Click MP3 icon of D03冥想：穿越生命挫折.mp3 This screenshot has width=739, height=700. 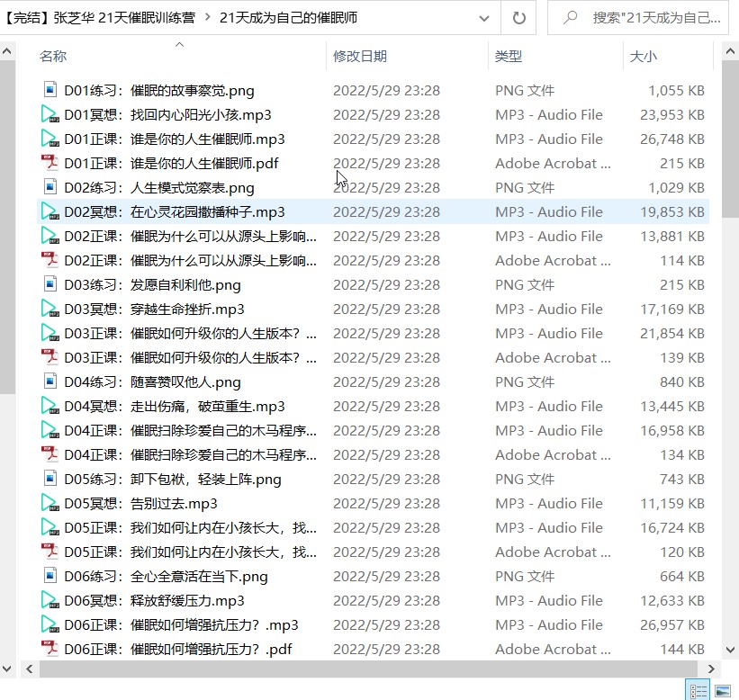50,309
